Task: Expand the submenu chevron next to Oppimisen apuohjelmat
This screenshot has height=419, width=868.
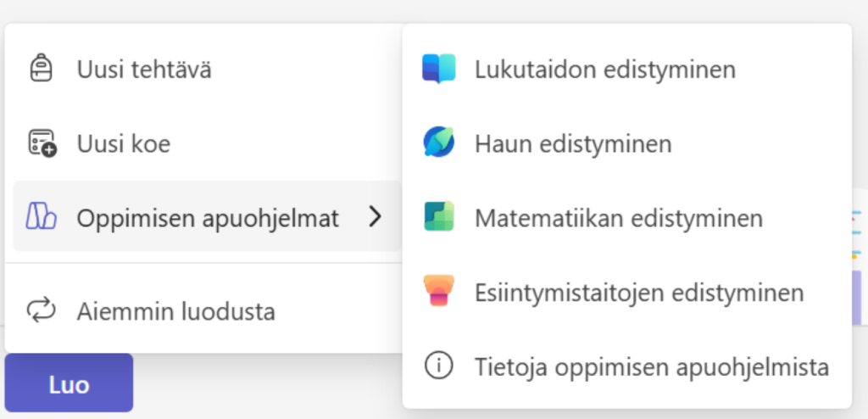Action: [376, 218]
